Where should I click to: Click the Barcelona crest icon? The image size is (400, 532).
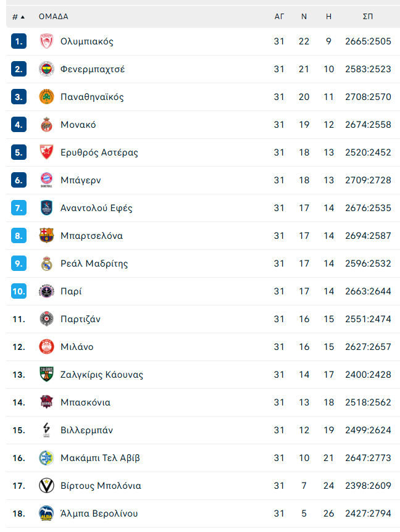point(46,236)
